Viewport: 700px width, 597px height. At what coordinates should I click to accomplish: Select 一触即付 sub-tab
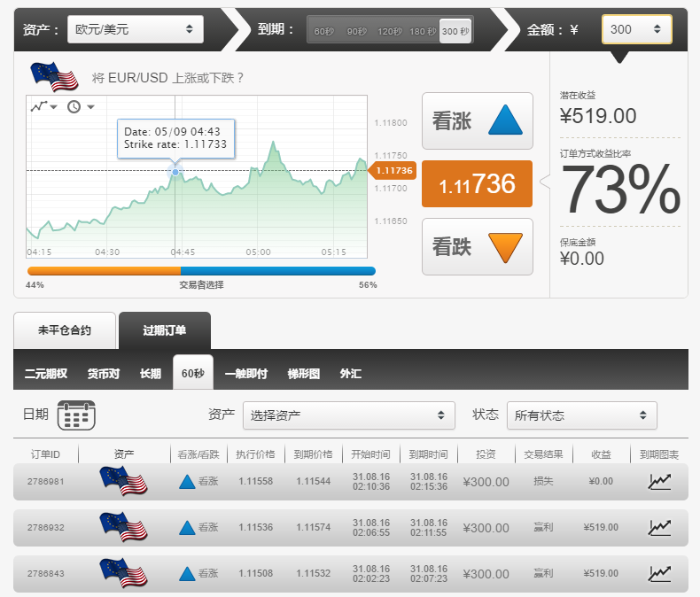(246, 374)
